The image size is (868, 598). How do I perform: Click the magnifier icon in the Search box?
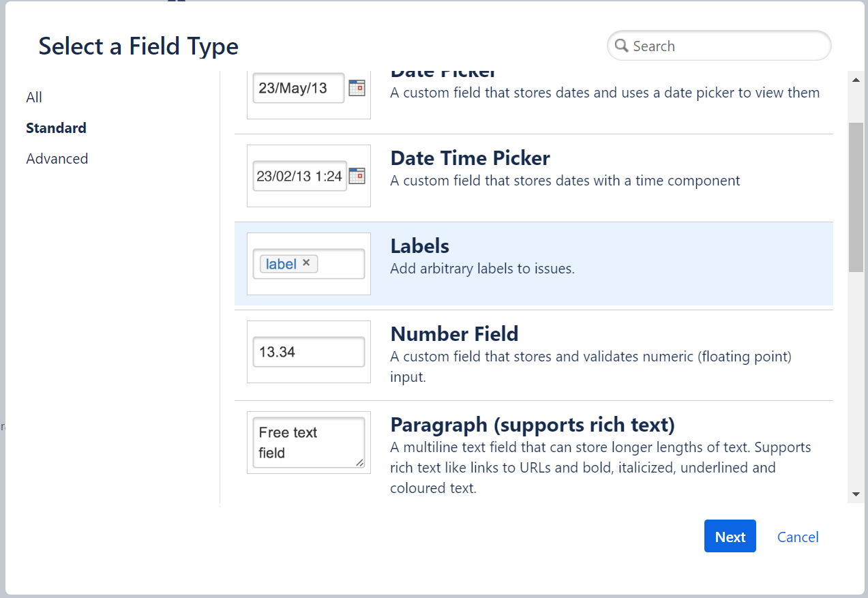[621, 45]
